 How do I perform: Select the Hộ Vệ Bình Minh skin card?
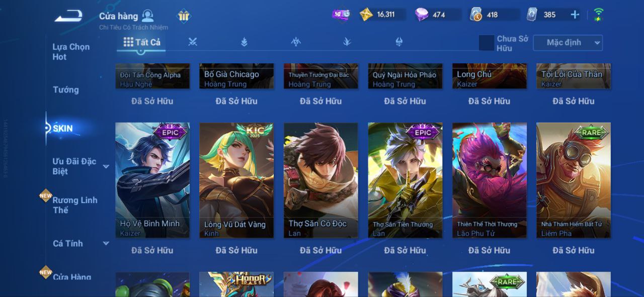click(x=152, y=180)
